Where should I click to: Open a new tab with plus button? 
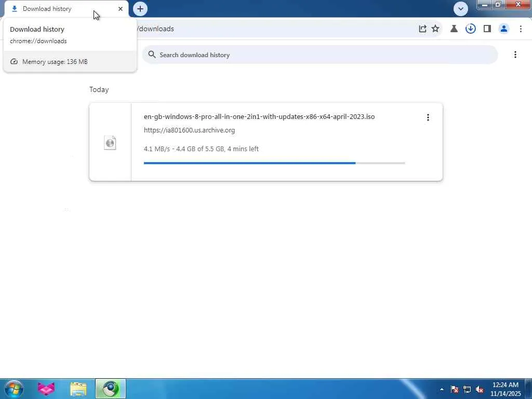pyautogui.click(x=140, y=9)
